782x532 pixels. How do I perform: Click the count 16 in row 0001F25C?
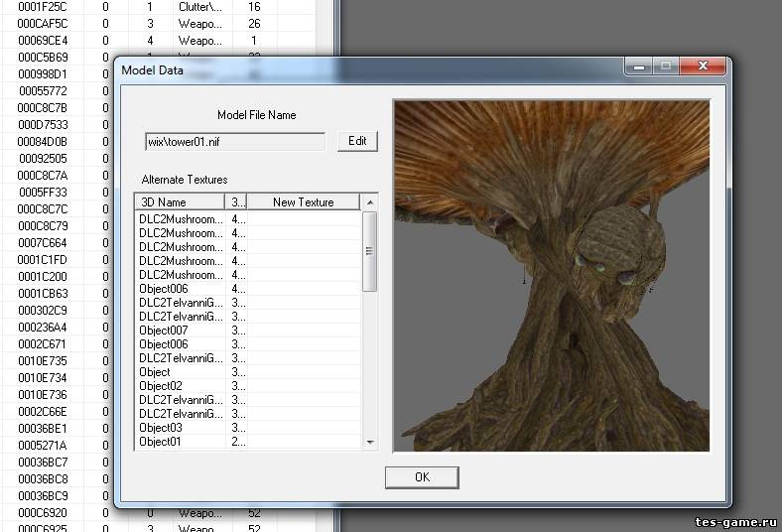click(254, 7)
